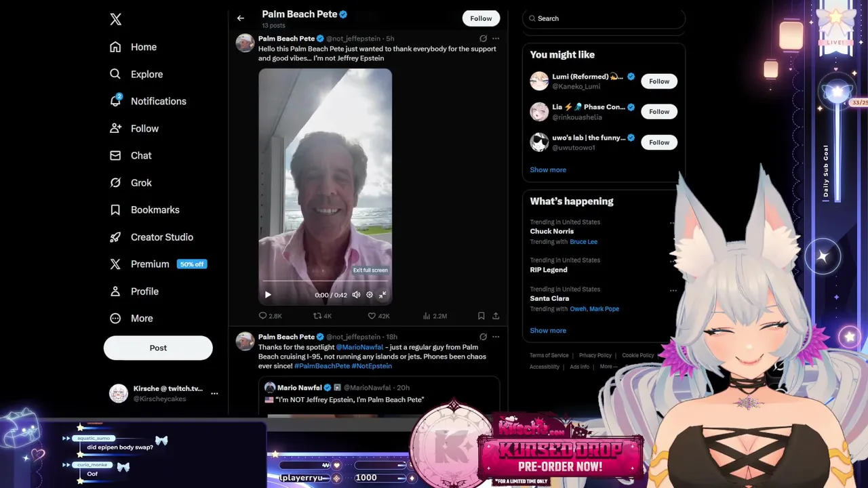Open RIP Legend trending topic

click(x=549, y=270)
